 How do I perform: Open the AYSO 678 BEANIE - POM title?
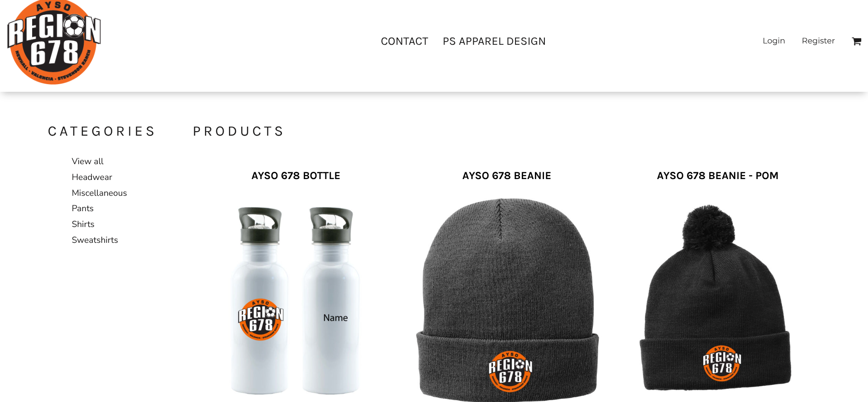pos(717,176)
